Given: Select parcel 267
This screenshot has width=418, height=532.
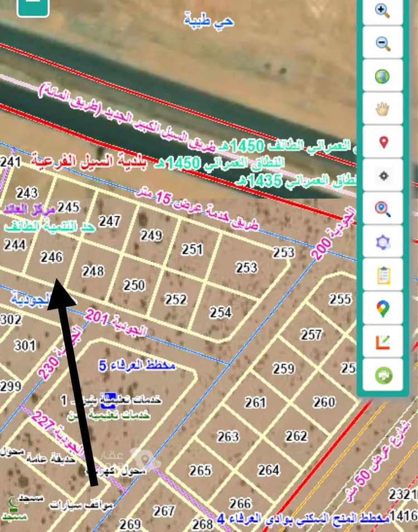Looking at the screenshot, I should pyautogui.click(x=164, y=511).
